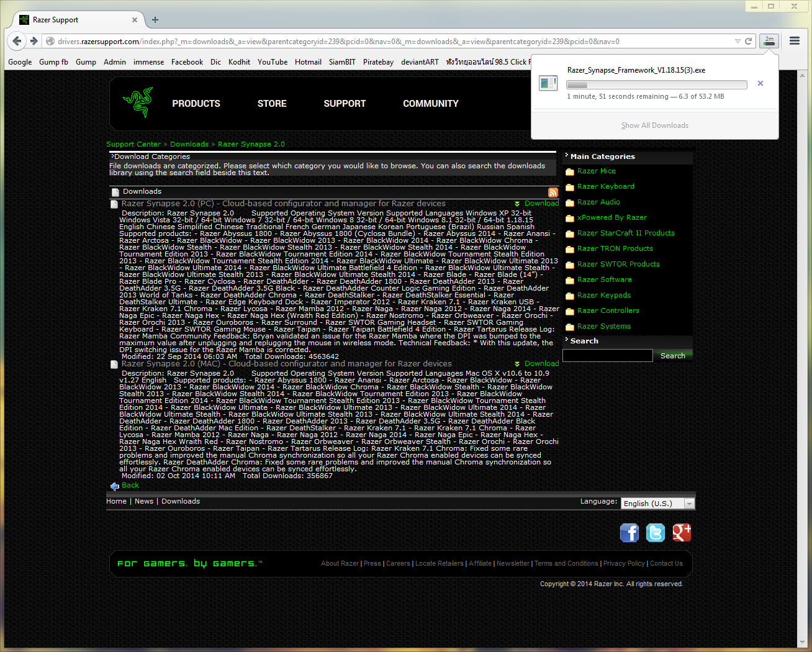Click the page vertical scrollbar
The width and height of the screenshot is (812, 652).
click(x=802, y=358)
